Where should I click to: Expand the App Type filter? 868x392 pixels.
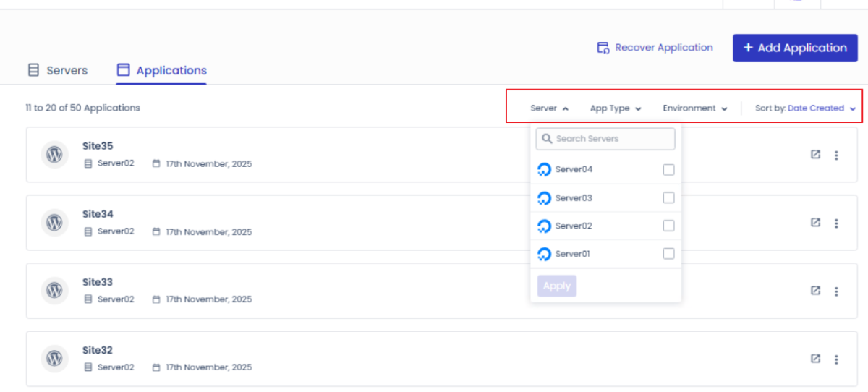pos(616,108)
